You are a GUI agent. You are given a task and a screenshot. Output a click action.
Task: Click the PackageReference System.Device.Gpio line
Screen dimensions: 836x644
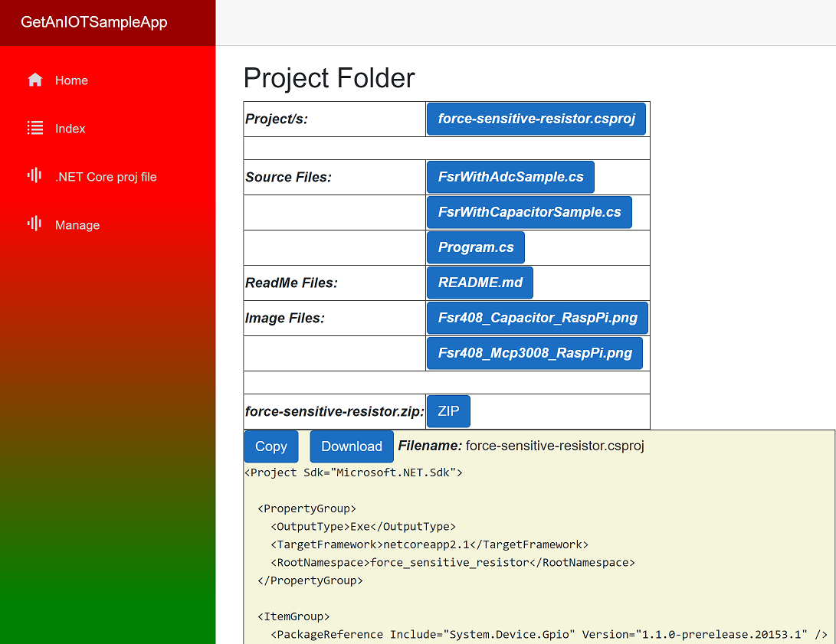coord(549,634)
